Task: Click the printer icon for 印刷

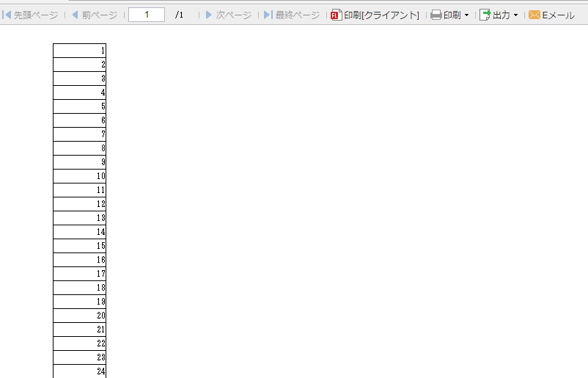Action: [436, 15]
